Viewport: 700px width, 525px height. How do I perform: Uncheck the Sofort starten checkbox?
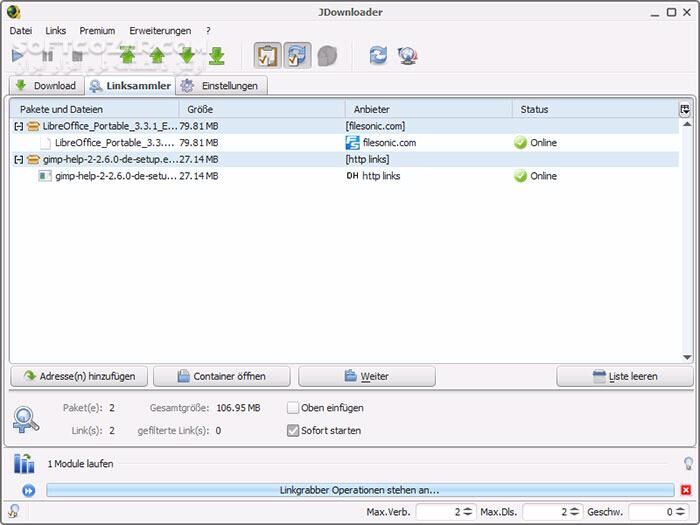[293, 430]
